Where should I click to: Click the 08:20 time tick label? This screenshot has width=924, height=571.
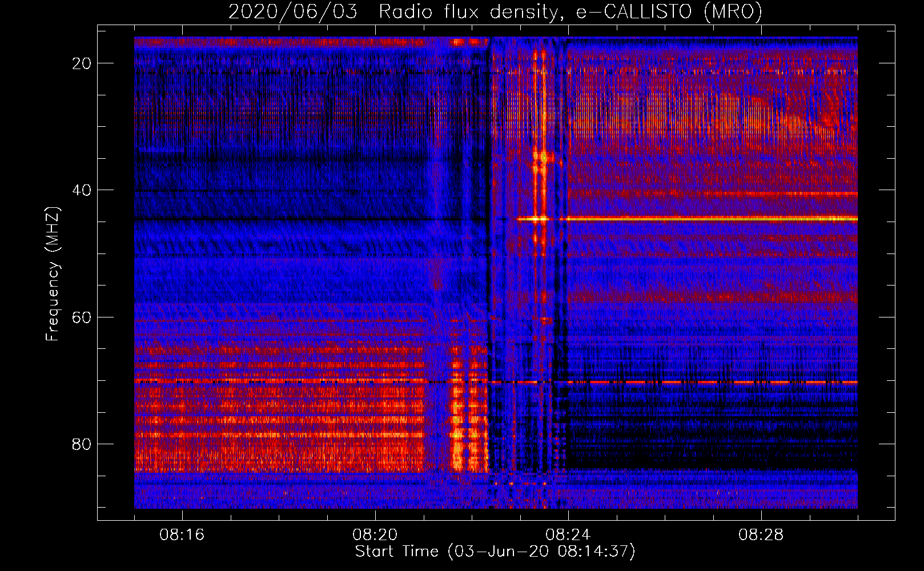[375, 535]
